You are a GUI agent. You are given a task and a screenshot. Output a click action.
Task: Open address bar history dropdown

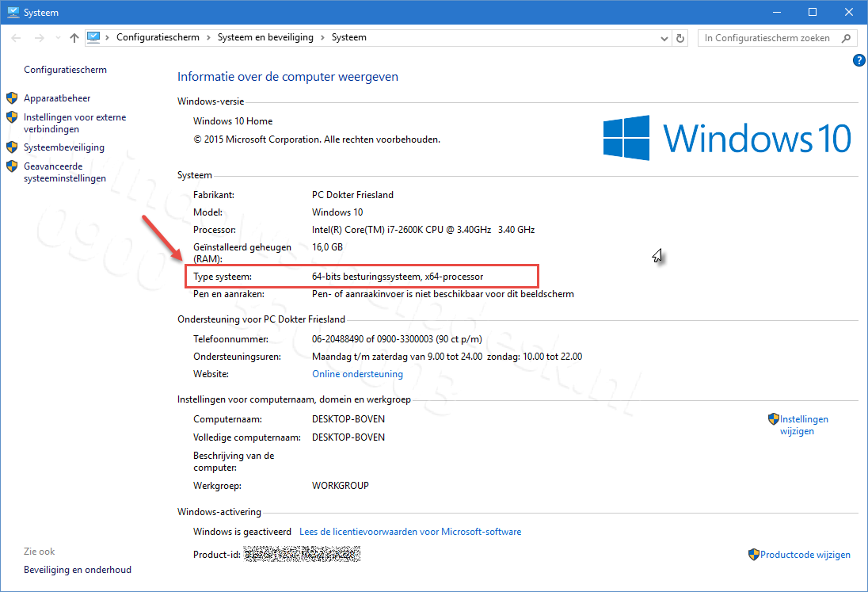(664, 38)
